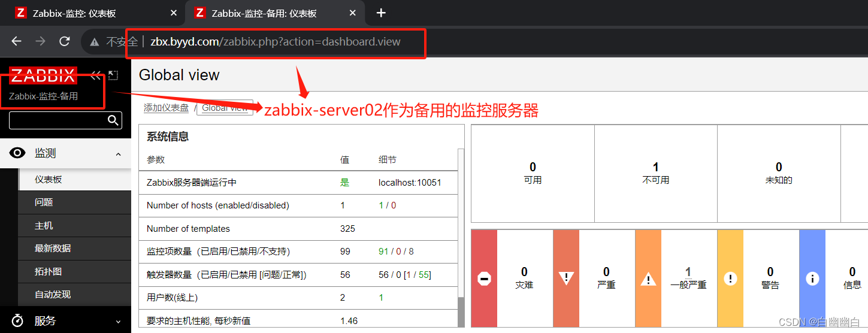Viewport: 868px width, 333px height.
Task: Reload the page with refresh icon
Action: [65, 41]
